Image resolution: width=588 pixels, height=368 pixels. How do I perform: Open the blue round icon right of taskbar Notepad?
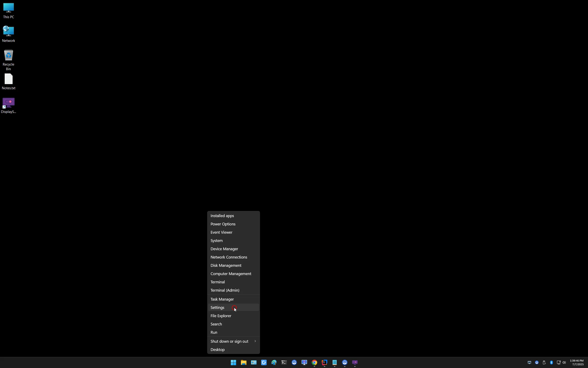[345, 363]
